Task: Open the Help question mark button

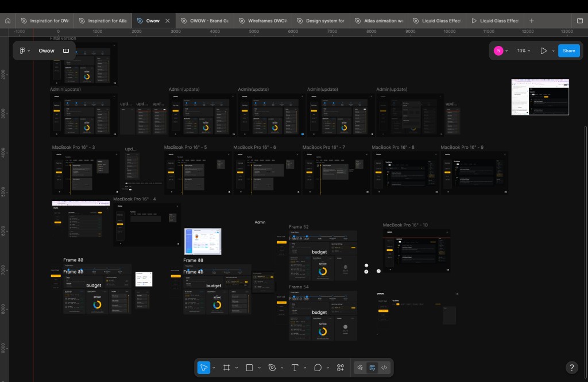Action: (x=572, y=368)
